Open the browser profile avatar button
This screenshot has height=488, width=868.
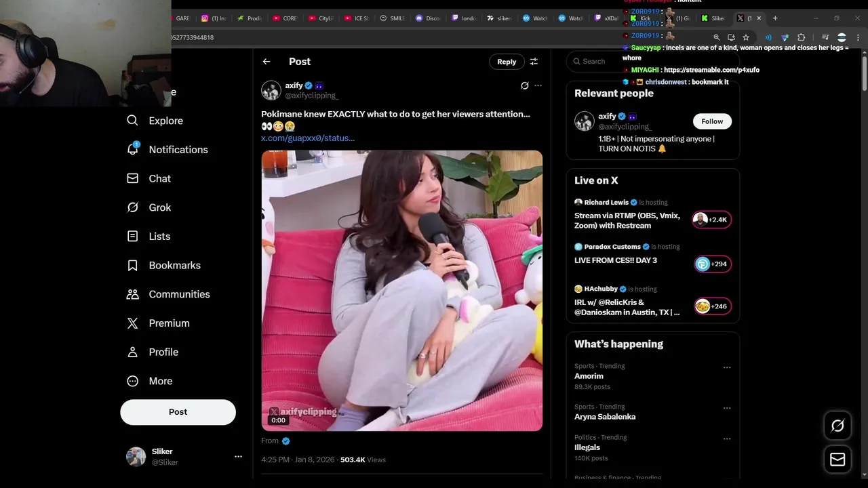click(842, 37)
